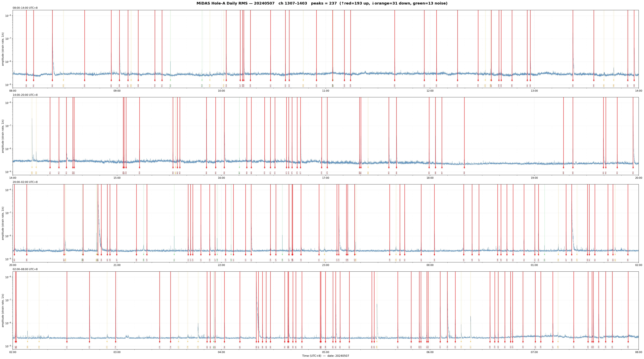
Task: Click the peak number label 033
Action: coord(457,86)
